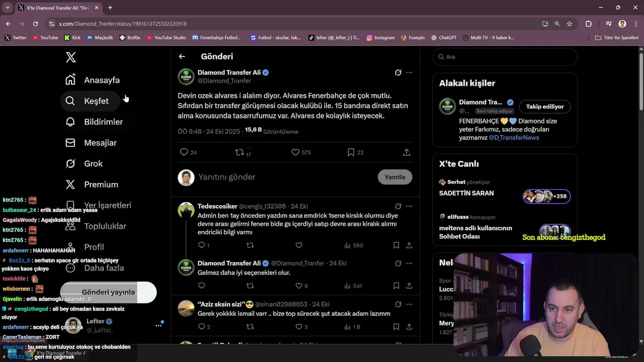Open Grok action on main post

pos(398,72)
